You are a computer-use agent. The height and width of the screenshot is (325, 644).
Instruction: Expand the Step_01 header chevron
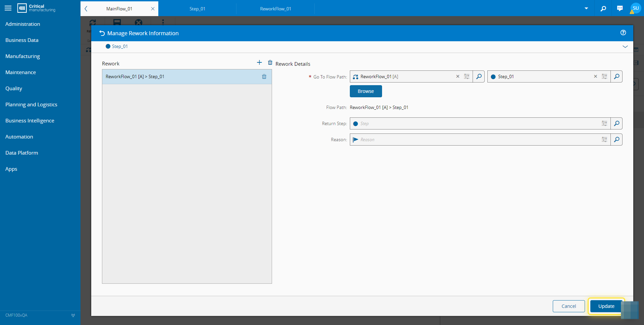(x=625, y=47)
